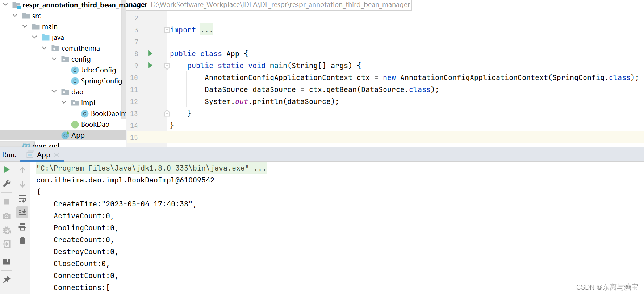Run main method from line 9 gutter
Screen dimensions: 644x294
[x=150, y=66]
